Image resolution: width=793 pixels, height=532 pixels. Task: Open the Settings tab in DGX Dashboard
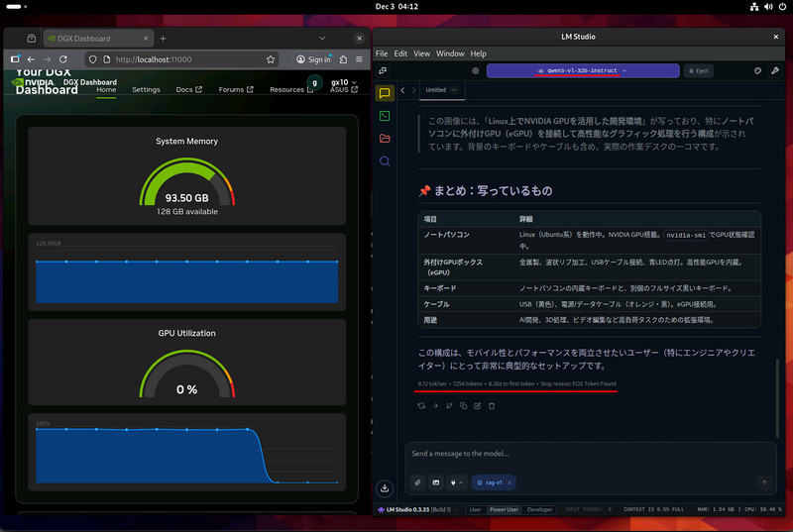(146, 90)
